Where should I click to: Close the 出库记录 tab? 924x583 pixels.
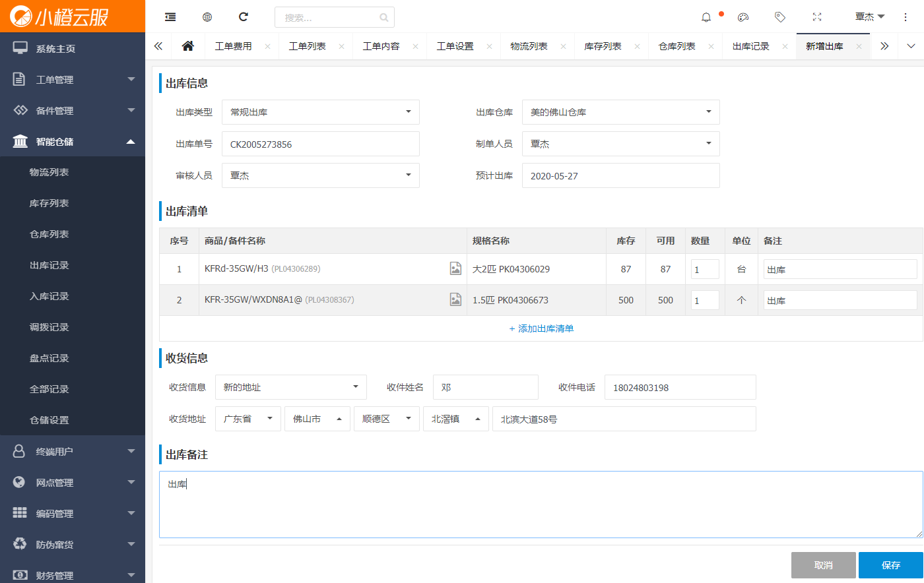(785, 46)
